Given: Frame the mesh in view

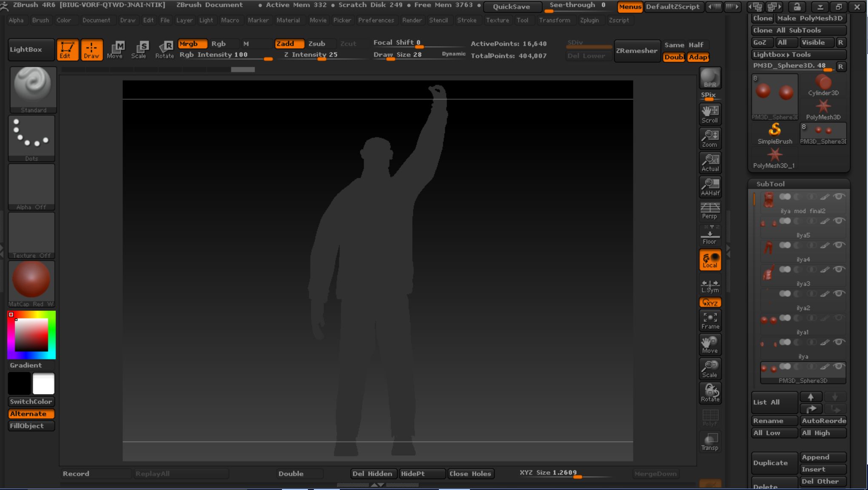Looking at the screenshot, I should [x=710, y=320].
